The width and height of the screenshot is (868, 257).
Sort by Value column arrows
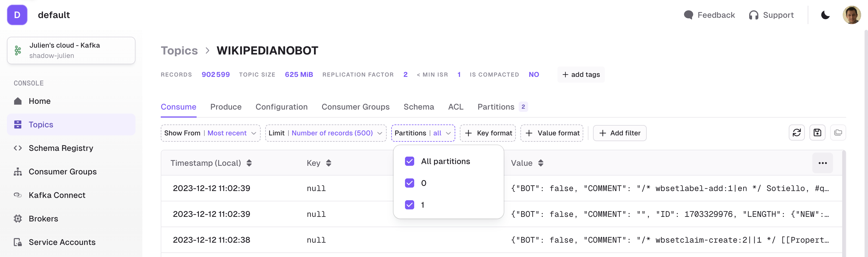click(540, 163)
